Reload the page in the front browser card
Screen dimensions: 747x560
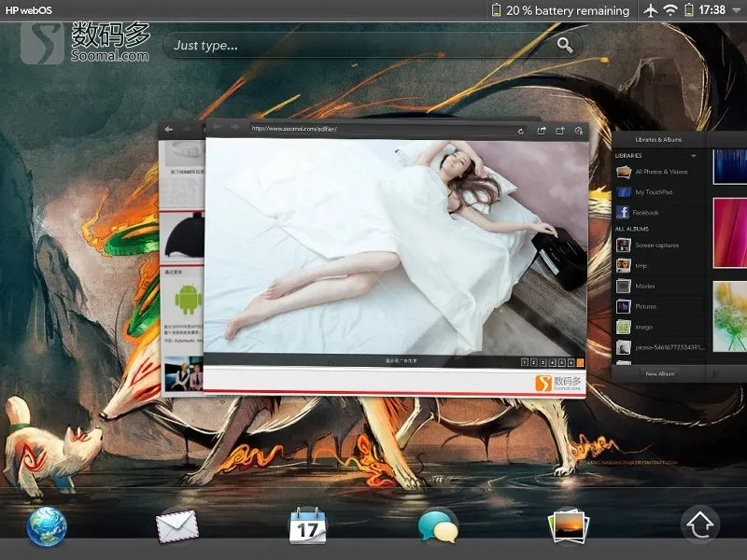[521, 131]
